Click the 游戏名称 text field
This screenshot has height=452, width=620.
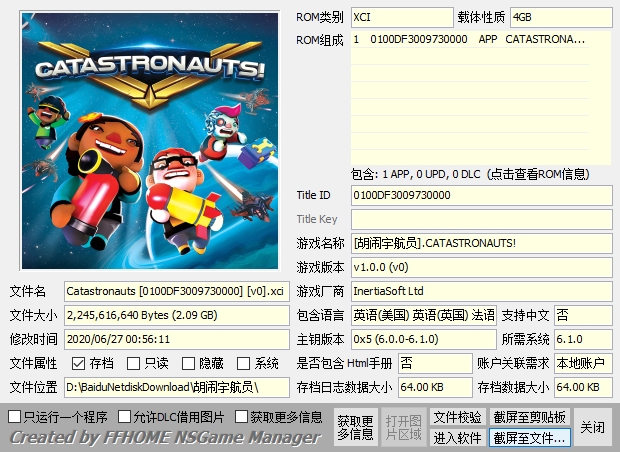[x=481, y=243]
